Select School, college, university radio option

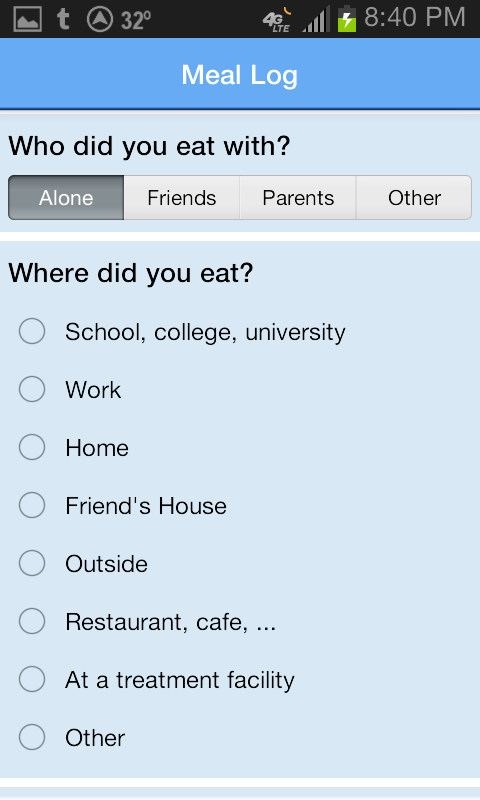click(240, 332)
